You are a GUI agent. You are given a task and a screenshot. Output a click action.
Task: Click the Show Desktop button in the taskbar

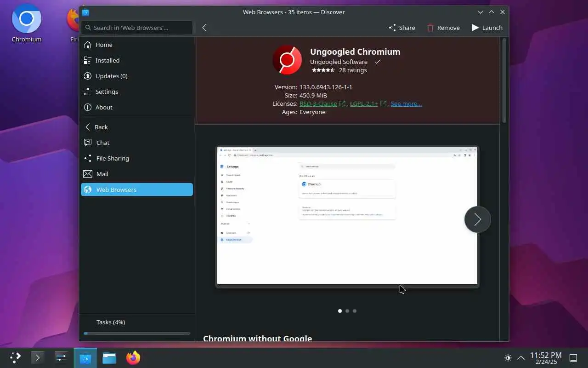coord(573,357)
